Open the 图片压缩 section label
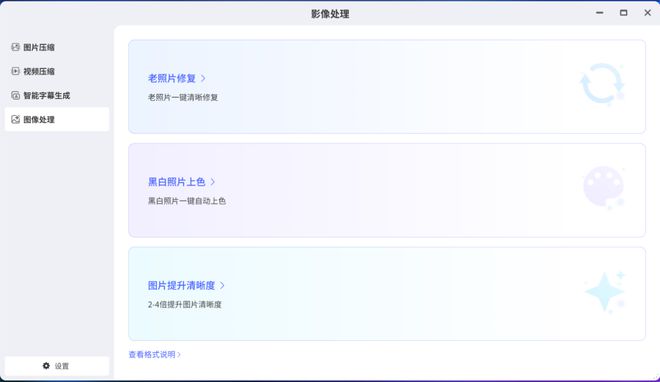The image size is (660, 382). 39,47
